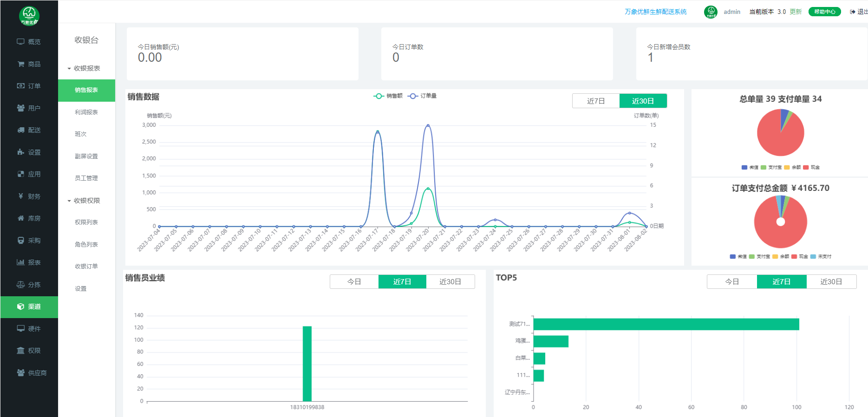
Task: Click the admin avatar icon in header
Action: point(711,12)
